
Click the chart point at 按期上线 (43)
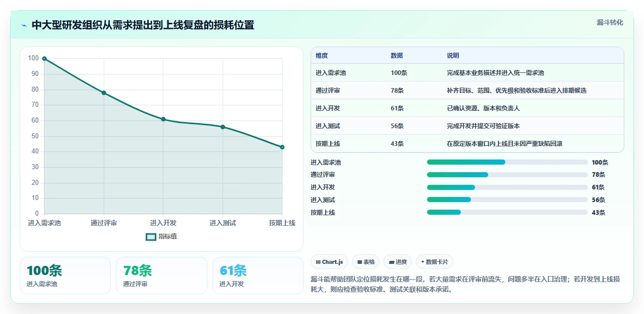pyautogui.click(x=282, y=147)
